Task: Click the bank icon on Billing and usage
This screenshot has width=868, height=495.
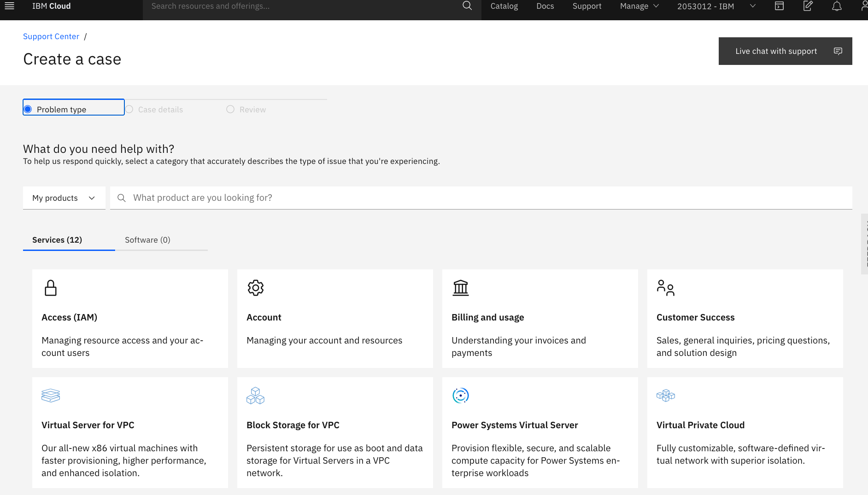Action: click(461, 288)
